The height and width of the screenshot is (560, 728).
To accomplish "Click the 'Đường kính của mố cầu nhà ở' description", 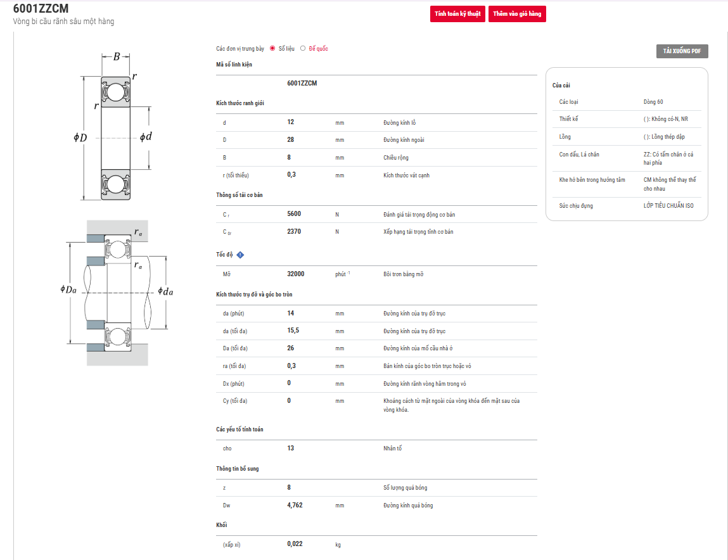I will (418, 348).
